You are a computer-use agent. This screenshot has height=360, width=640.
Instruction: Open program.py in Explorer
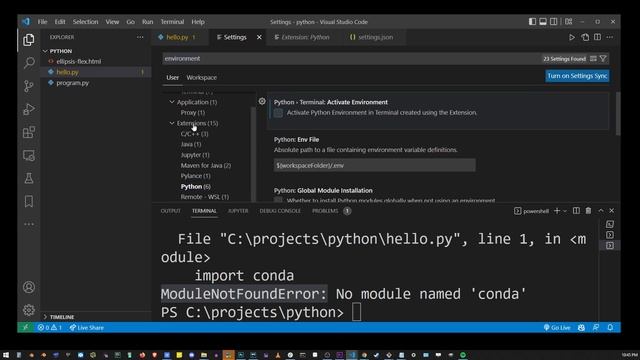coord(73,83)
